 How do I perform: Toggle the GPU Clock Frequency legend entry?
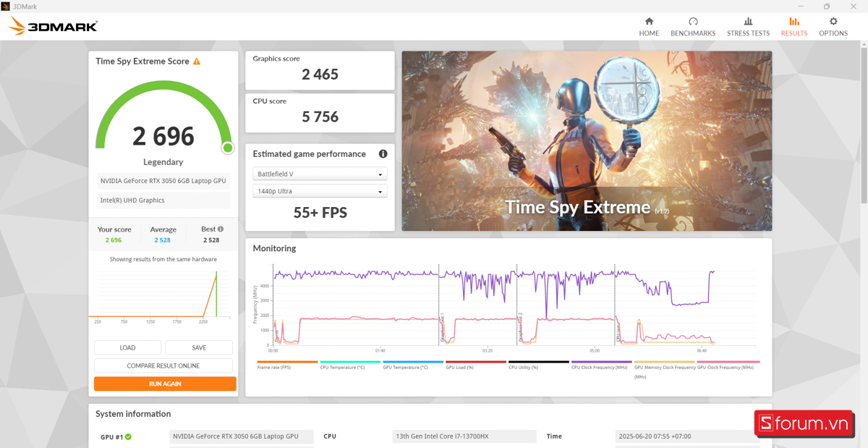pyautogui.click(x=728, y=367)
